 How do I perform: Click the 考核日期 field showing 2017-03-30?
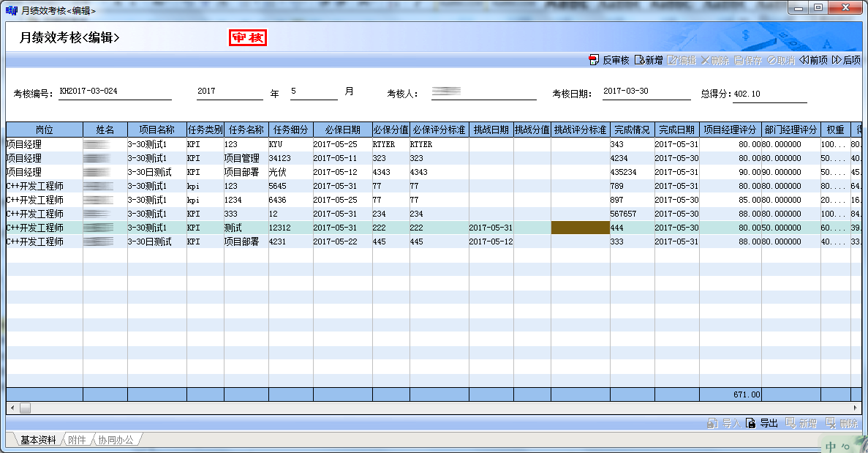pyautogui.click(x=646, y=92)
